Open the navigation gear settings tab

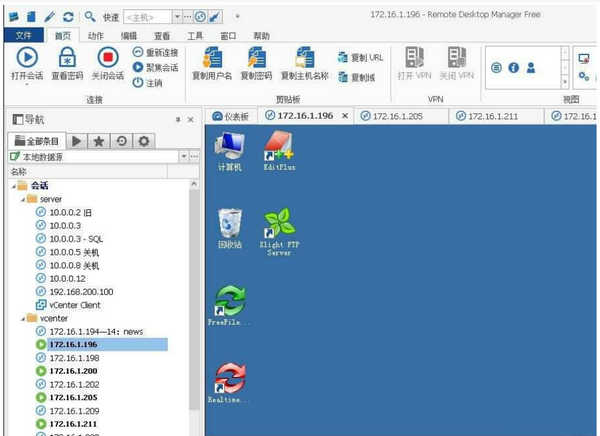coord(143,141)
